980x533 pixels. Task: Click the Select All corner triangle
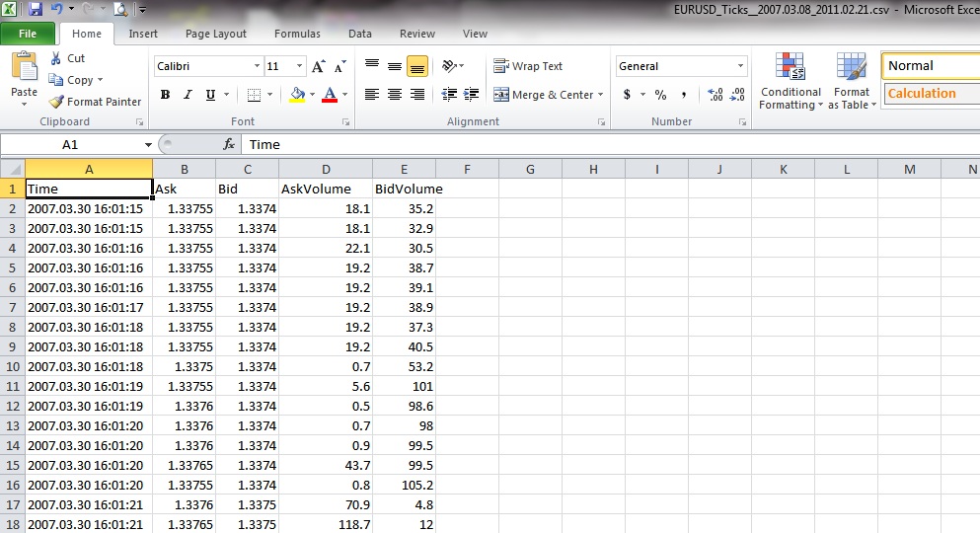coord(13,169)
